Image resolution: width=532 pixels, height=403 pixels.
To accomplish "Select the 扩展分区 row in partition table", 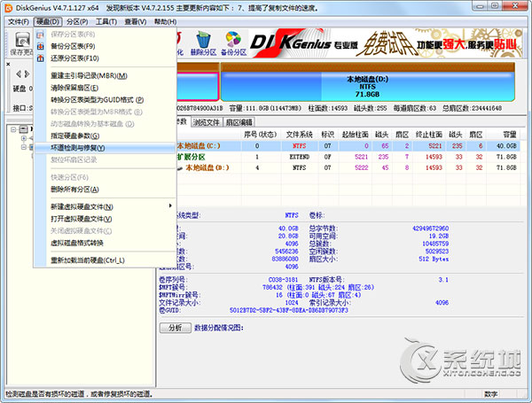I will pyautogui.click(x=348, y=157).
